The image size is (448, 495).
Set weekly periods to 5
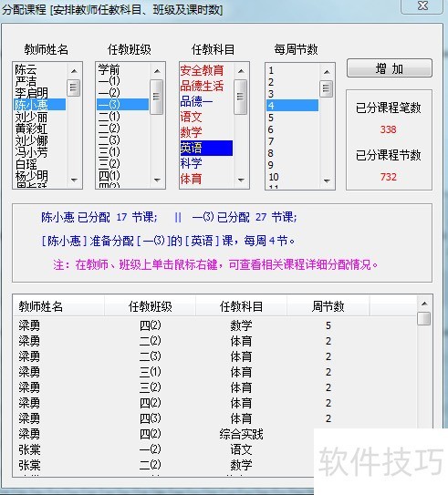tap(292, 118)
